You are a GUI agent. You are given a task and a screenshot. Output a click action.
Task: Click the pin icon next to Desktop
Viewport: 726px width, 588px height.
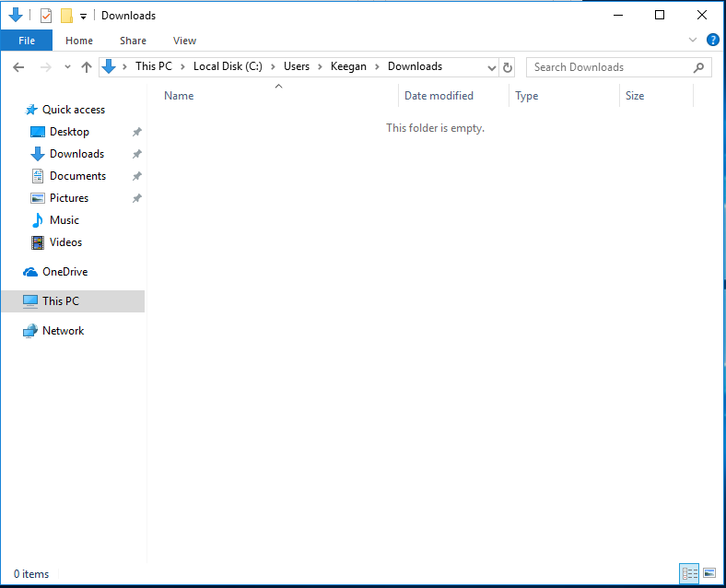[136, 132]
